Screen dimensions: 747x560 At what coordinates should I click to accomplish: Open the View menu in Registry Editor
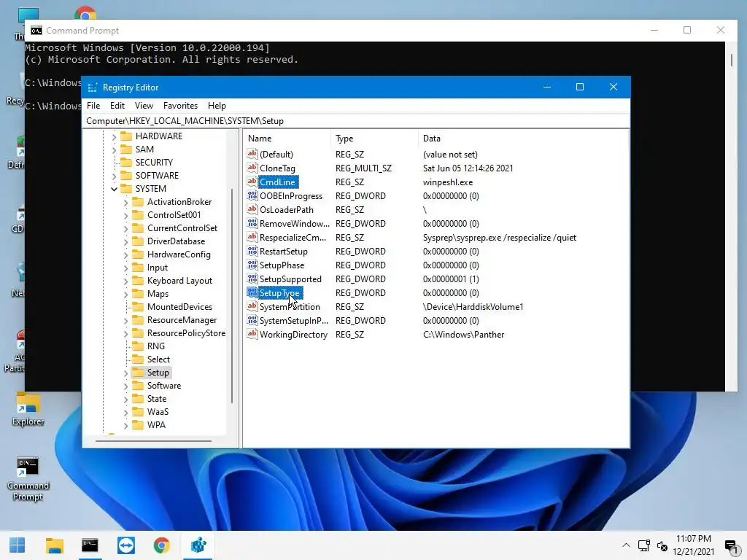[x=144, y=106]
